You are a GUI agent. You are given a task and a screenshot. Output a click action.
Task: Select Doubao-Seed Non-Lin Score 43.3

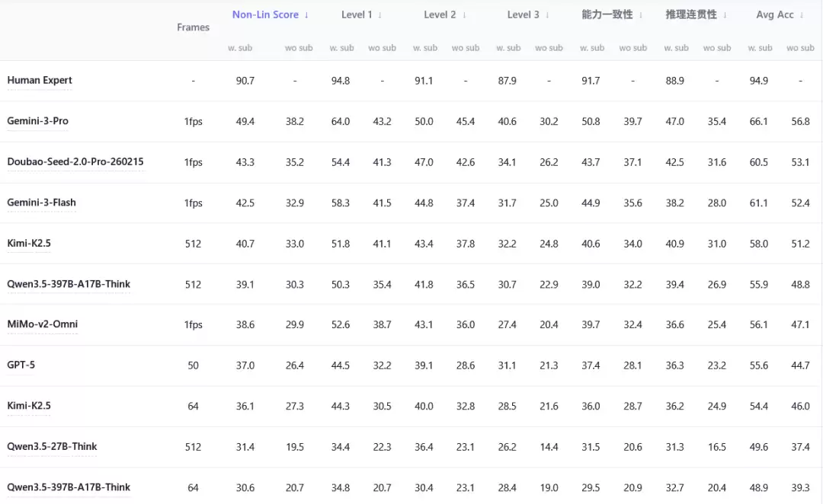(x=245, y=163)
